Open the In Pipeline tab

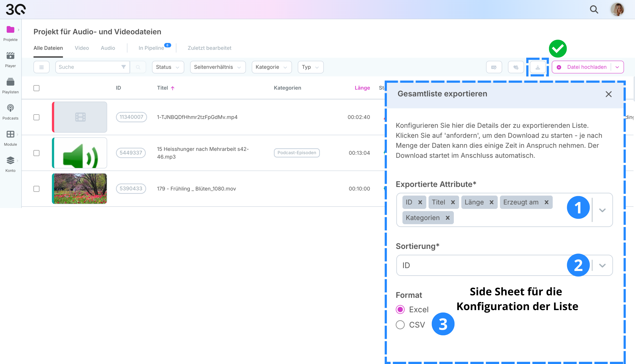(151, 48)
